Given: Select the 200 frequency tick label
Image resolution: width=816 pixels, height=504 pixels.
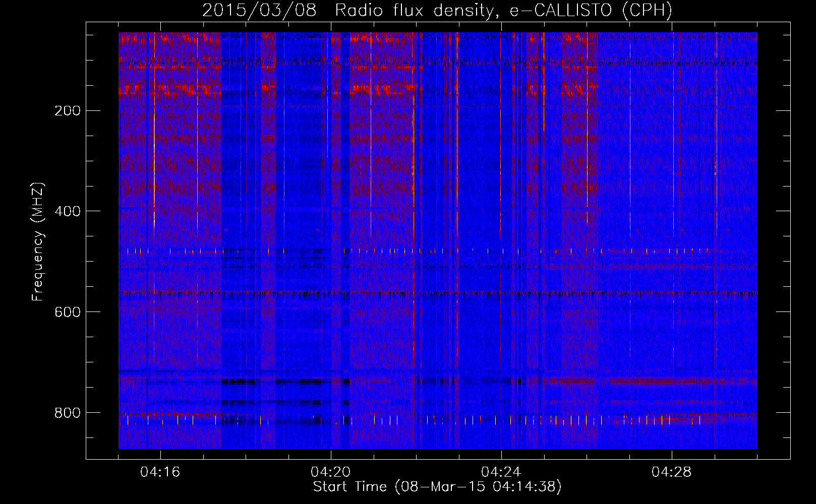Looking at the screenshot, I should (x=68, y=110).
